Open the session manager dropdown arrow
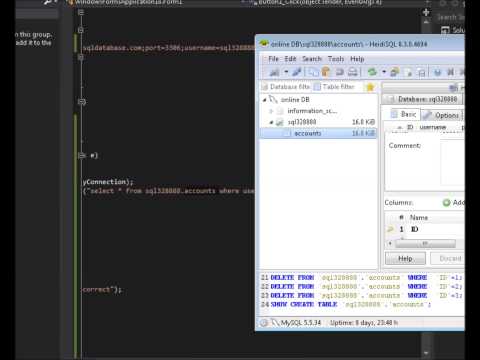This screenshot has width=480, height=360. coord(286,72)
